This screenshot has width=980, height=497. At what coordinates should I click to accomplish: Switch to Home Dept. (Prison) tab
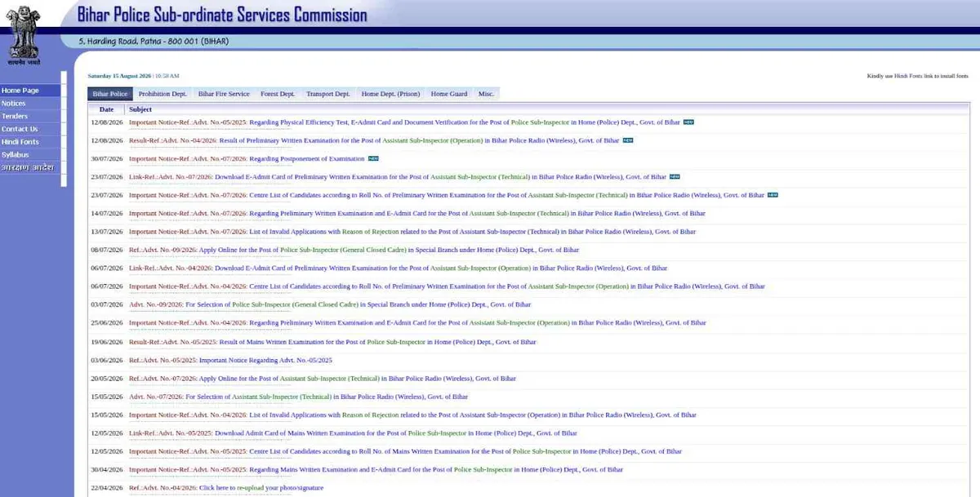coord(390,94)
